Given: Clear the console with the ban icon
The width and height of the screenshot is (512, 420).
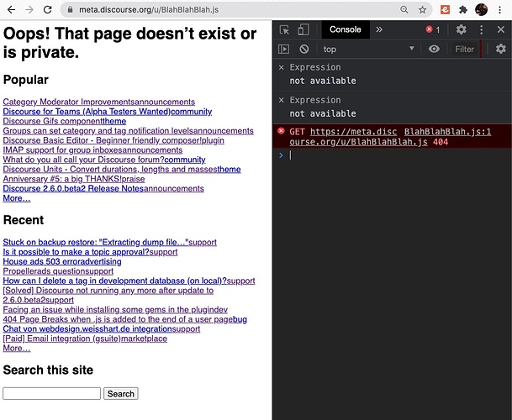Looking at the screenshot, I should tap(304, 50).
